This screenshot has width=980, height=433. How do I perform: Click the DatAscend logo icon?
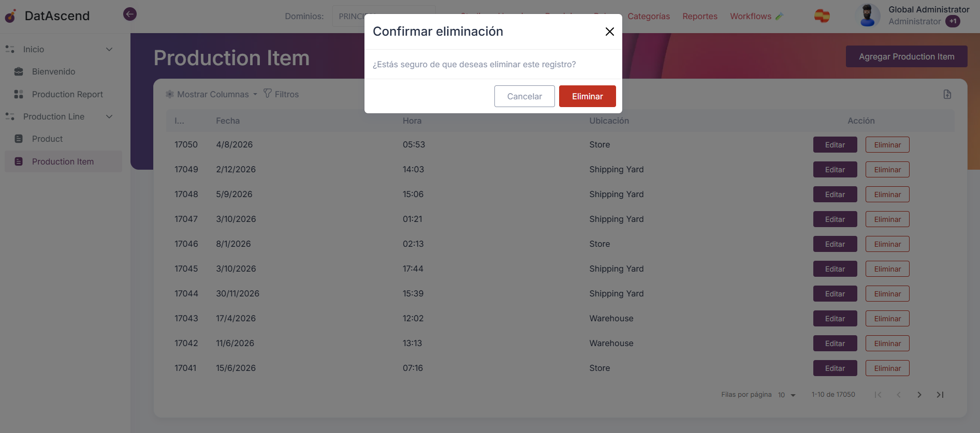pyautogui.click(x=10, y=16)
